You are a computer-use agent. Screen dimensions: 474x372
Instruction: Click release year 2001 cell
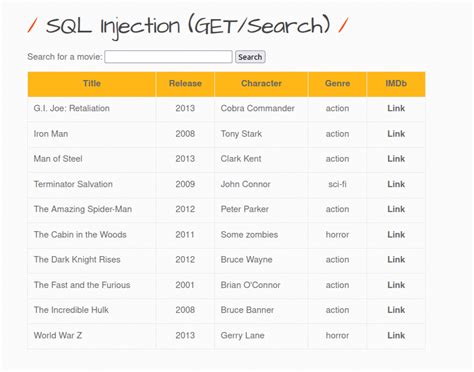(185, 285)
